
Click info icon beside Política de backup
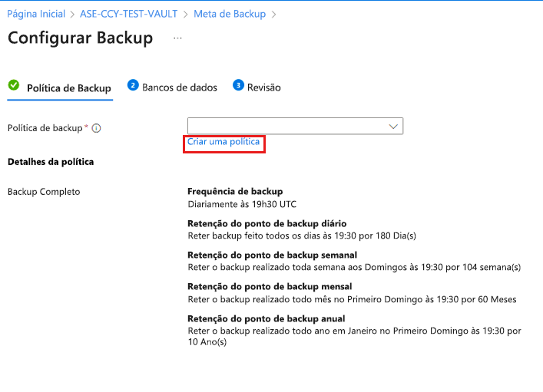[97, 129]
